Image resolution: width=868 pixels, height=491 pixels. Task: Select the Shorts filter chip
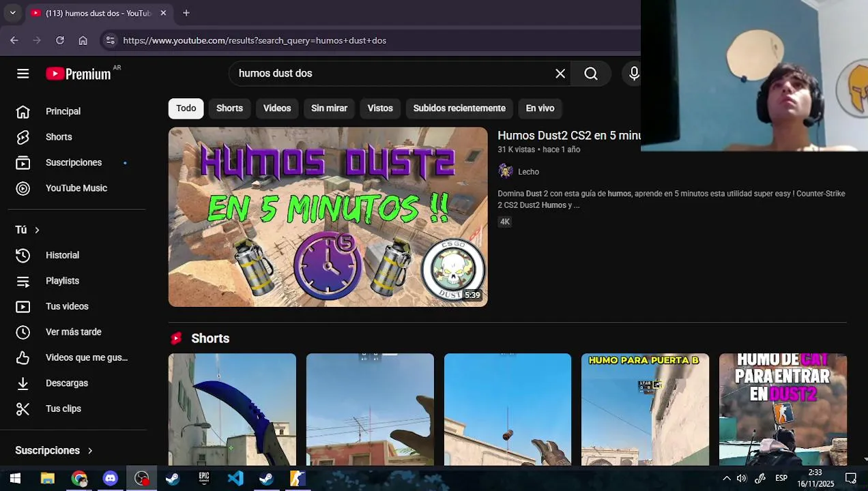pyautogui.click(x=229, y=108)
